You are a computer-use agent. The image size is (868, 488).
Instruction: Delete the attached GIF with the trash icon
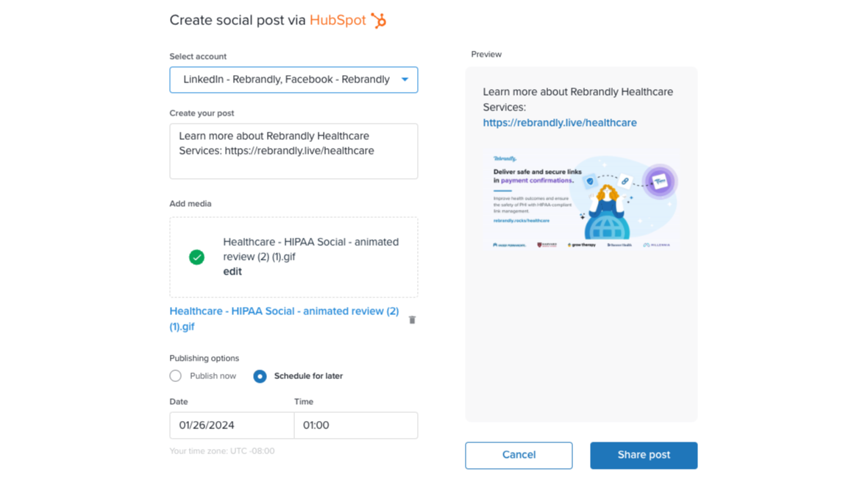pyautogui.click(x=412, y=319)
